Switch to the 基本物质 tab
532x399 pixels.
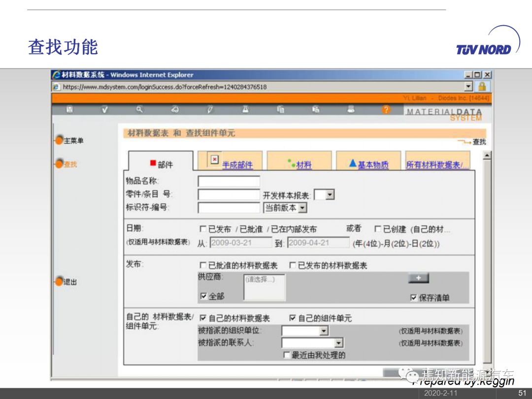(x=372, y=165)
